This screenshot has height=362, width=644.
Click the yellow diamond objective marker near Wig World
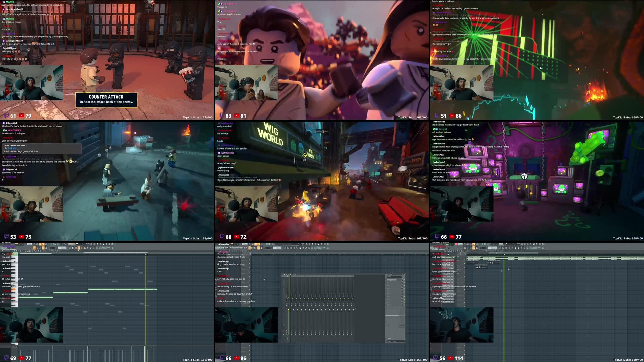(304, 155)
